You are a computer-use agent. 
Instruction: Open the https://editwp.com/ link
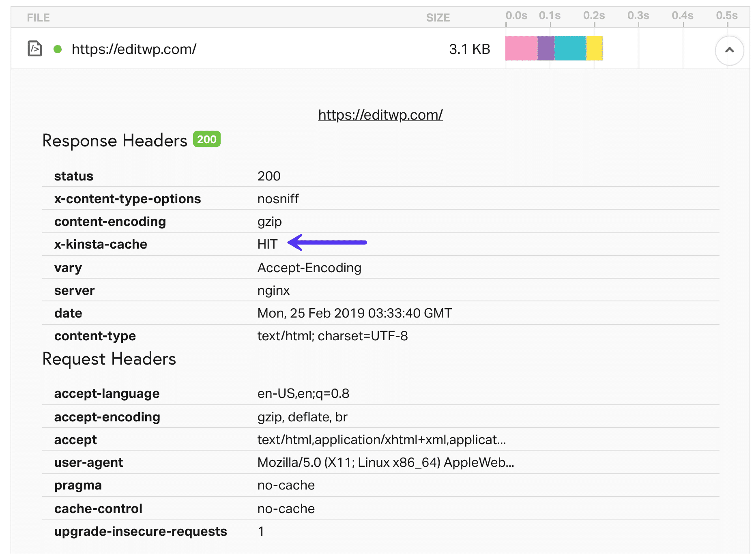click(x=380, y=115)
